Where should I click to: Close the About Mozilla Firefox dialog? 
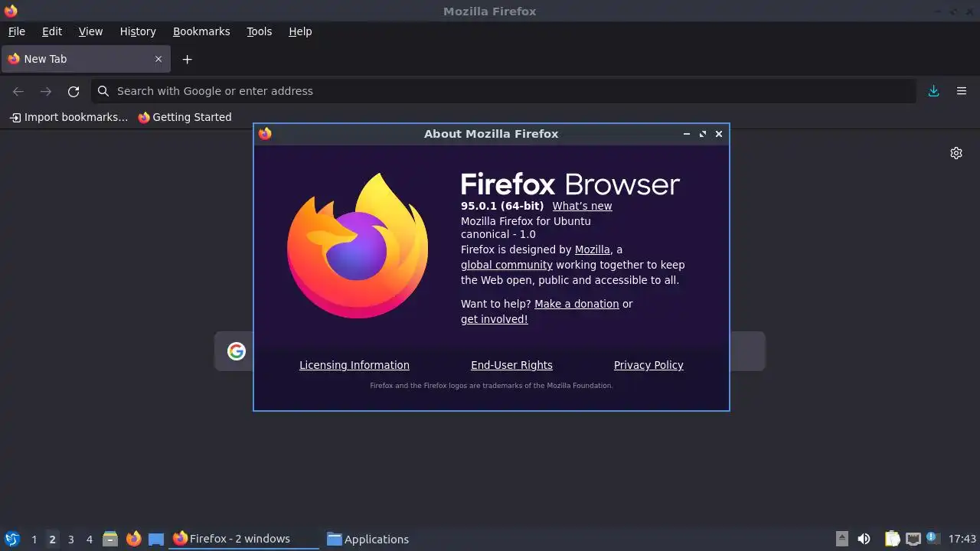719,134
